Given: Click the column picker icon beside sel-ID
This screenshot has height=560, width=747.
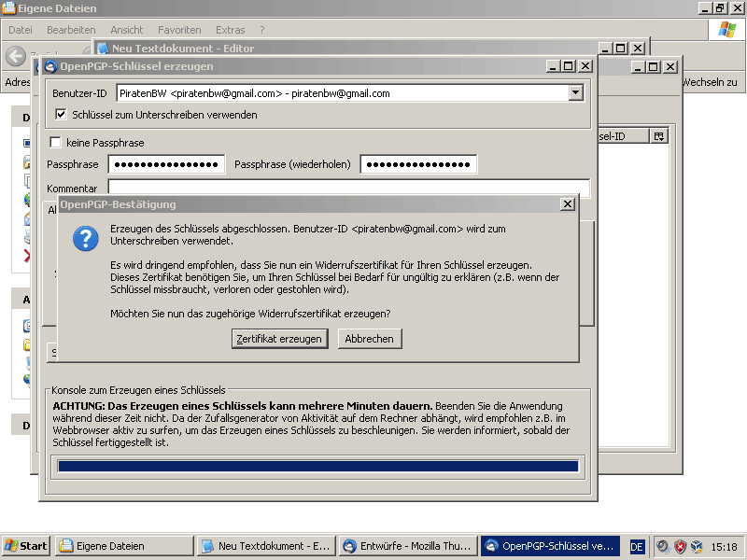Looking at the screenshot, I should 659,136.
